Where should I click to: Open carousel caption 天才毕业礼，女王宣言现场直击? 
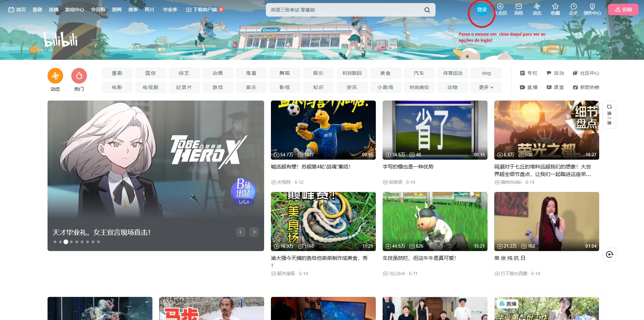pos(102,232)
